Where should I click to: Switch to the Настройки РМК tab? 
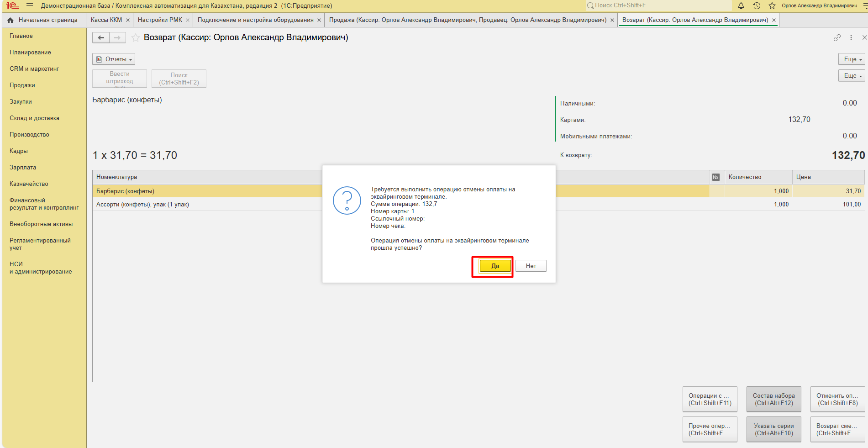pyautogui.click(x=160, y=20)
